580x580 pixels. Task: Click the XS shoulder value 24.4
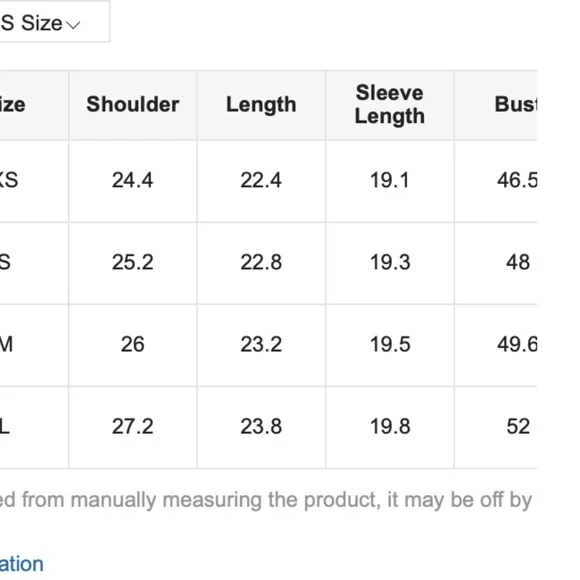pyautogui.click(x=132, y=181)
